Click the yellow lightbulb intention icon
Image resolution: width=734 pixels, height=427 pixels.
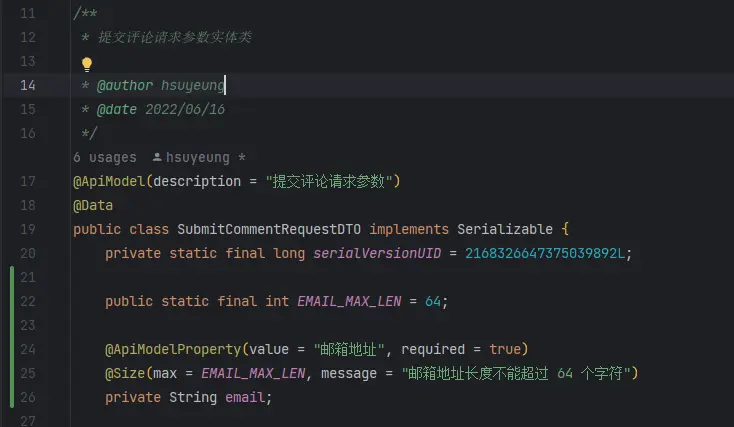(x=87, y=64)
